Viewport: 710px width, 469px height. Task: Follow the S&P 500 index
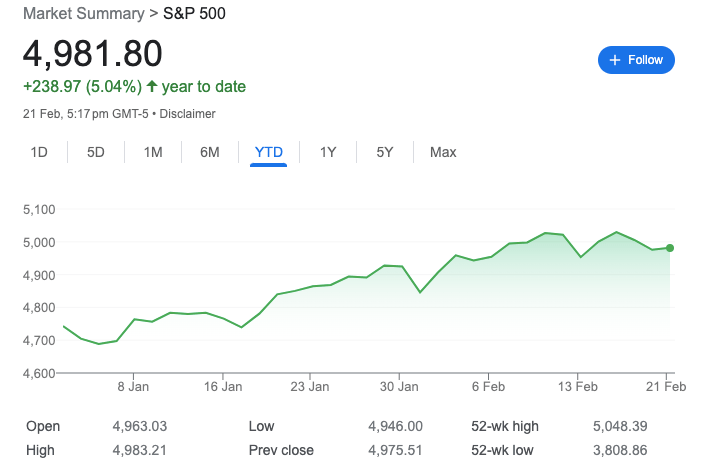click(636, 60)
